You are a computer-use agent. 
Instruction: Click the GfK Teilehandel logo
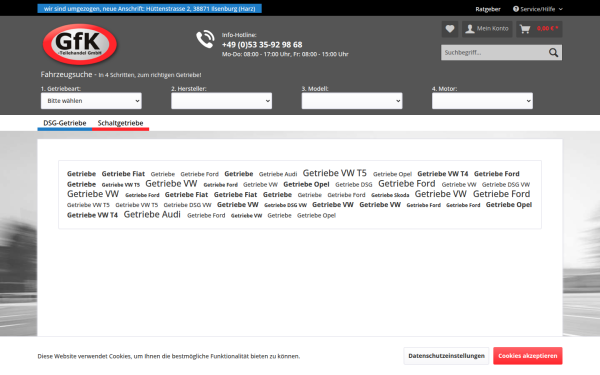click(x=80, y=44)
